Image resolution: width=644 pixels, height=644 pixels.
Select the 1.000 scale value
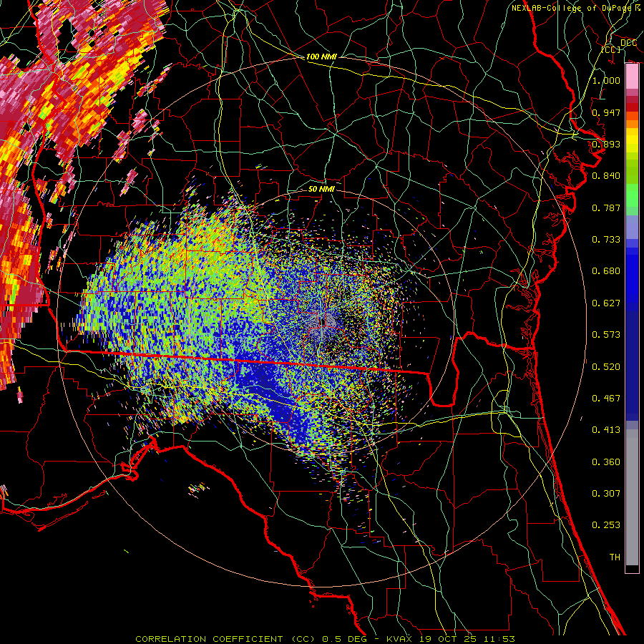tap(606, 80)
